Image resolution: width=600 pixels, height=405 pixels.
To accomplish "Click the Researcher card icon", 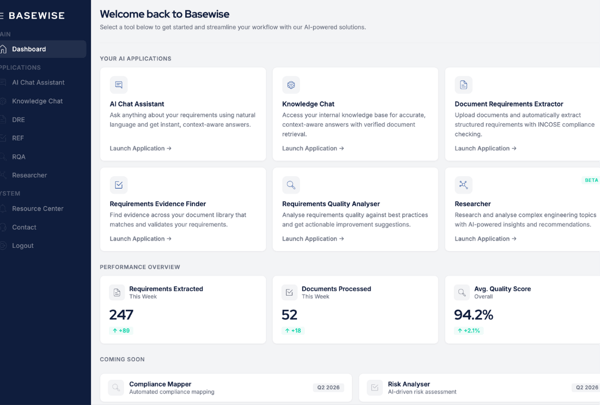I will pyautogui.click(x=463, y=185).
